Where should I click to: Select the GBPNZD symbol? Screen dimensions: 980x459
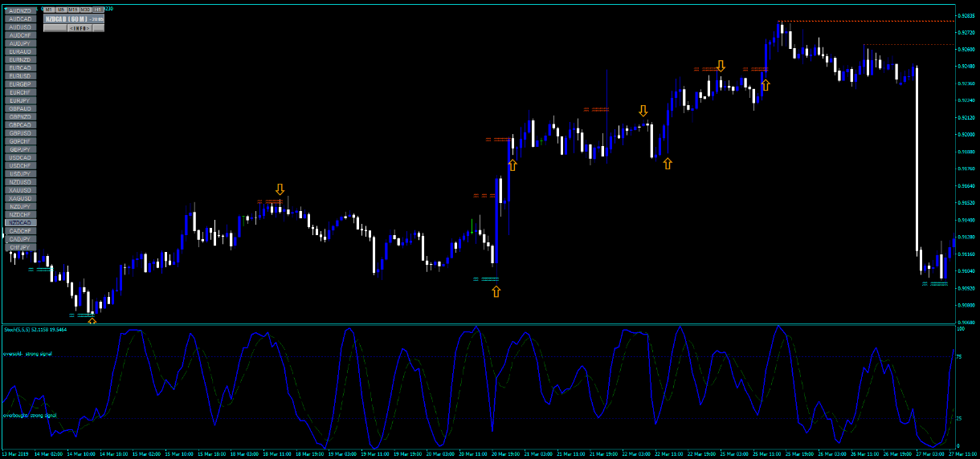20,117
